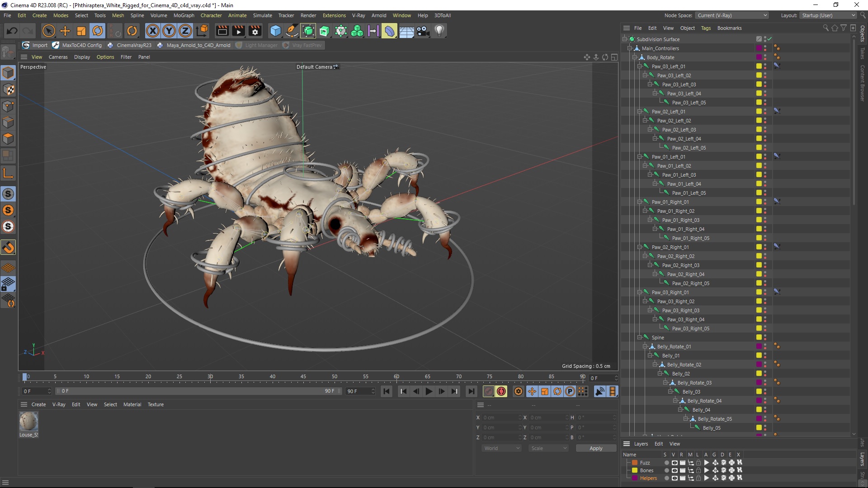
Task: Collapse Paw_03_Left_01 tree node
Action: coord(639,66)
